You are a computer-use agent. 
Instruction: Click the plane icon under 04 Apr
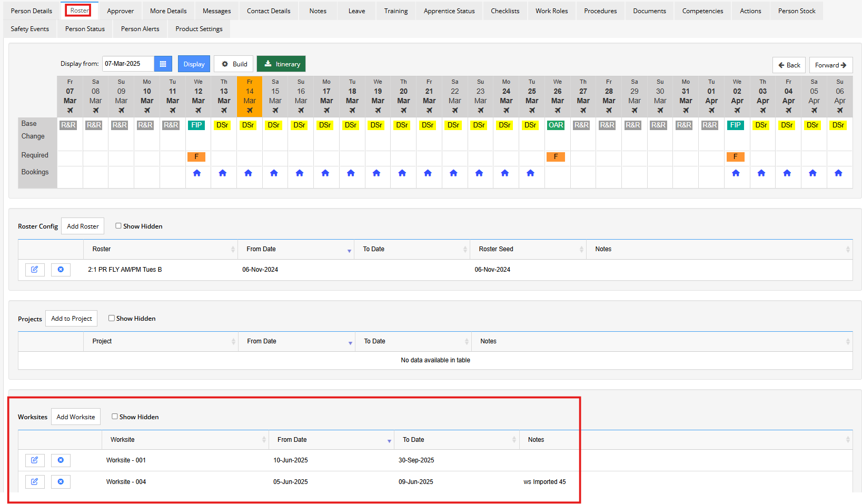(788, 111)
